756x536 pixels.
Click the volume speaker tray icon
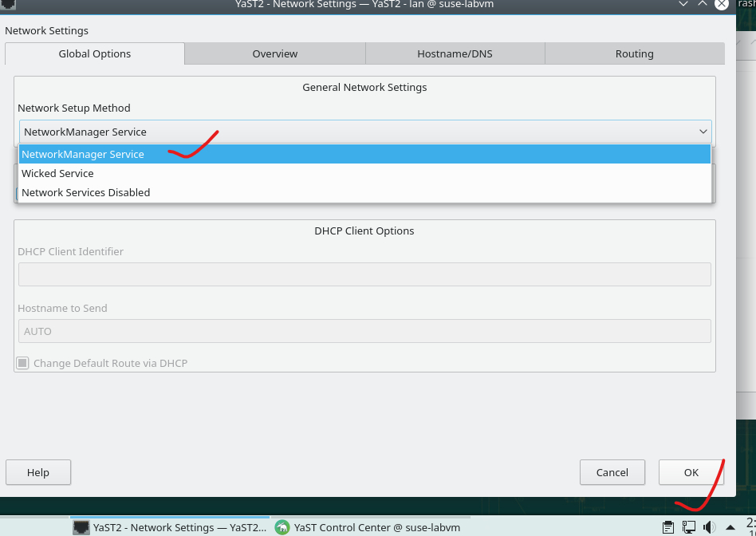click(x=709, y=527)
